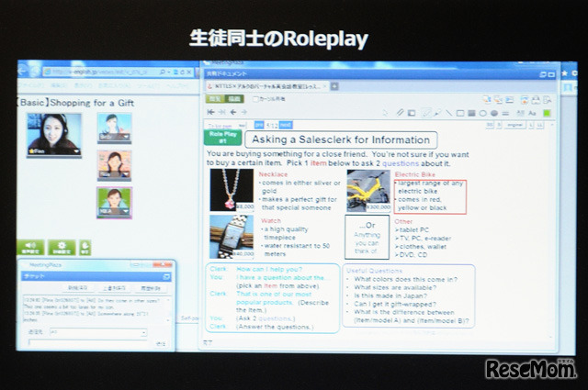The image size is (588, 390).
Task: Click the audio settings green button
Action: [x=30, y=247]
